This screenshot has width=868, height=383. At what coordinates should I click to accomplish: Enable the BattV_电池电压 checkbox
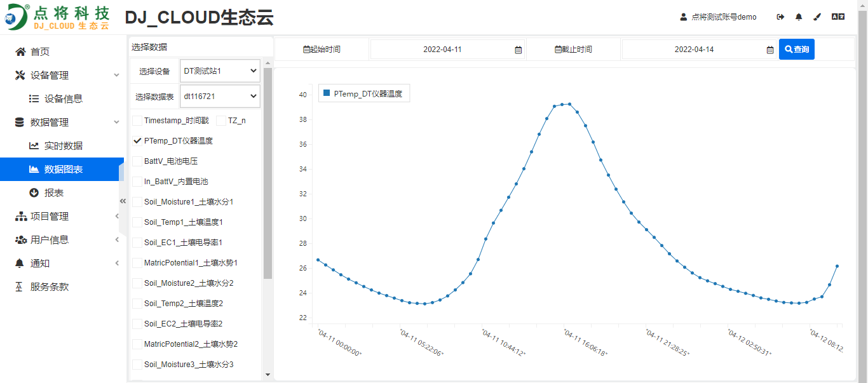(x=137, y=161)
